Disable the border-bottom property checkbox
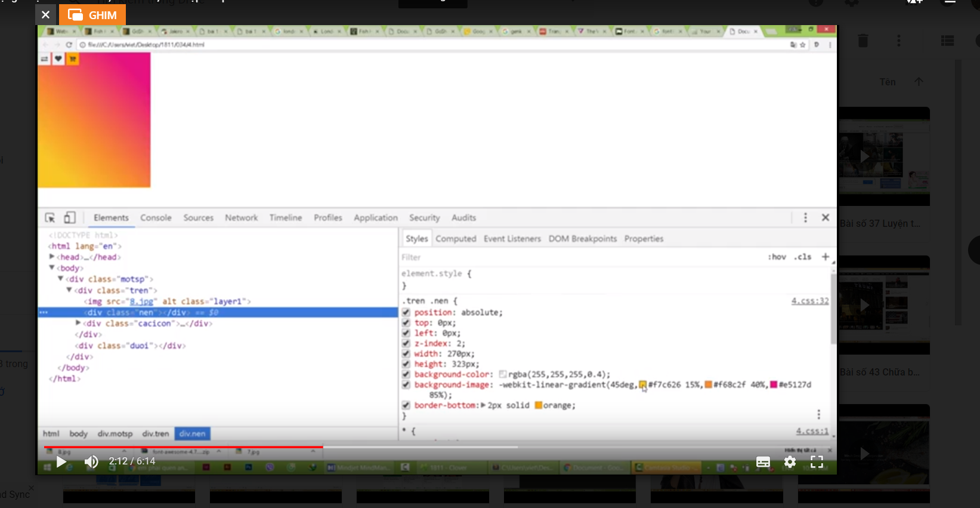 tap(406, 405)
